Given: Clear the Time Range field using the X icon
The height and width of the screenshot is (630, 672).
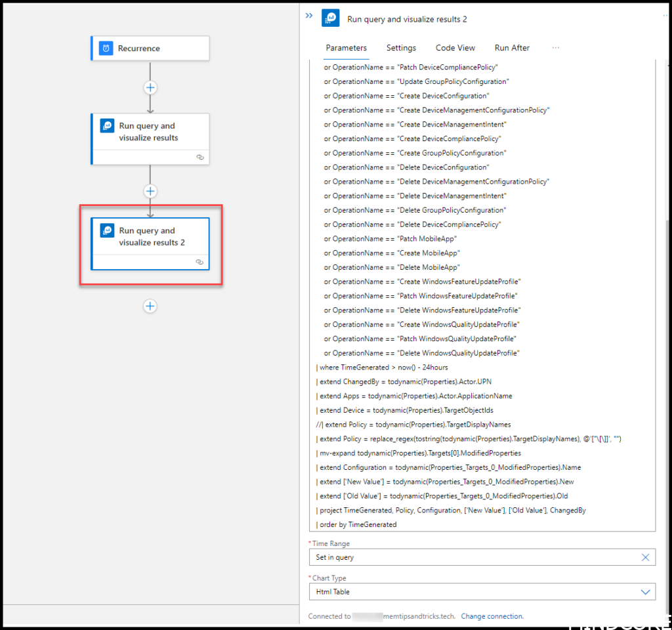Looking at the screenshot, I should point(645,556).
